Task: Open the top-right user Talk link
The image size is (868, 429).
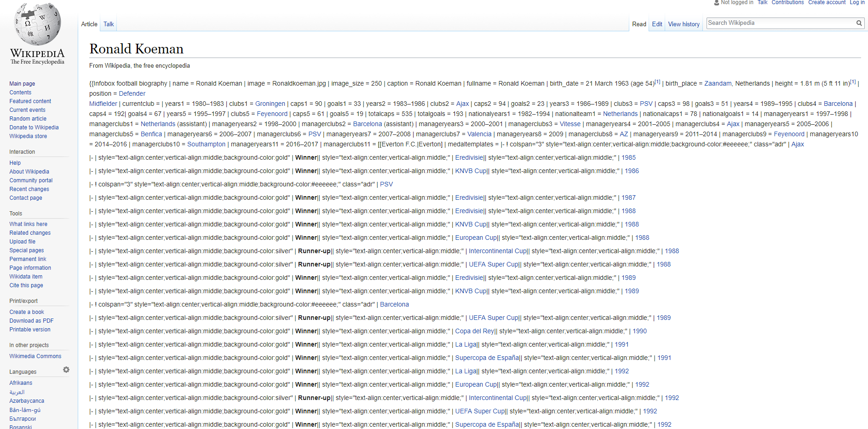Action: point(762,2)
